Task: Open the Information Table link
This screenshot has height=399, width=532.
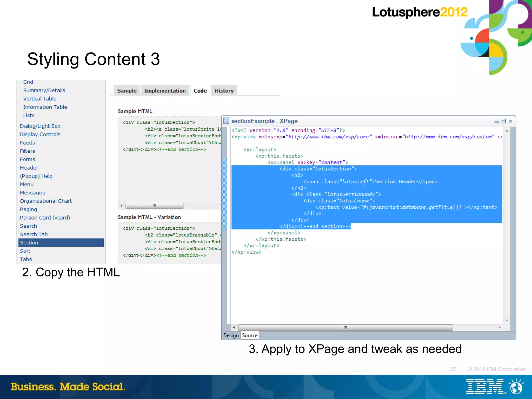Action: click(45, 107)
